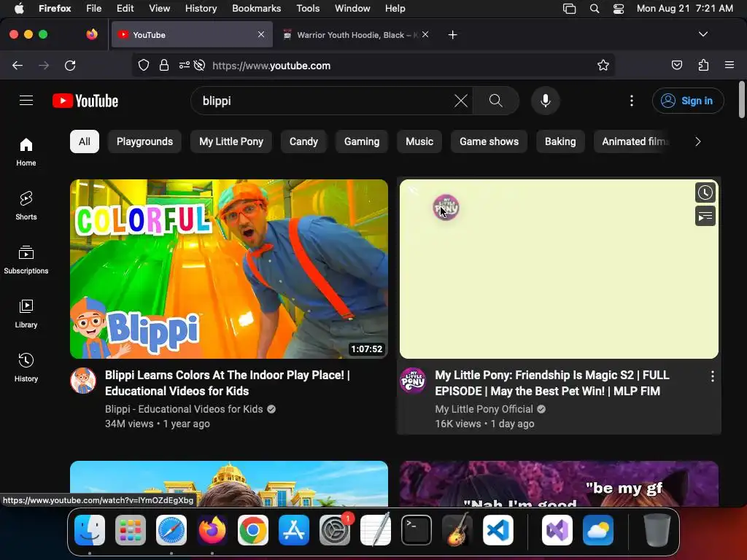Image resolution: width=747 pixels, height=560 pixels.
Task: Open options menu for My Little Pony video
Action: point(712,376)
